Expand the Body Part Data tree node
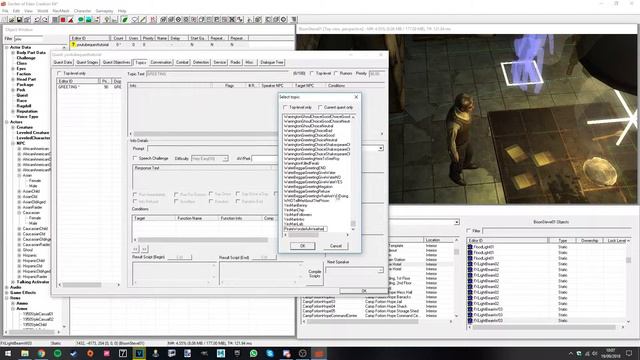This screenshot has width=640, height=360. tap(13, 53)
